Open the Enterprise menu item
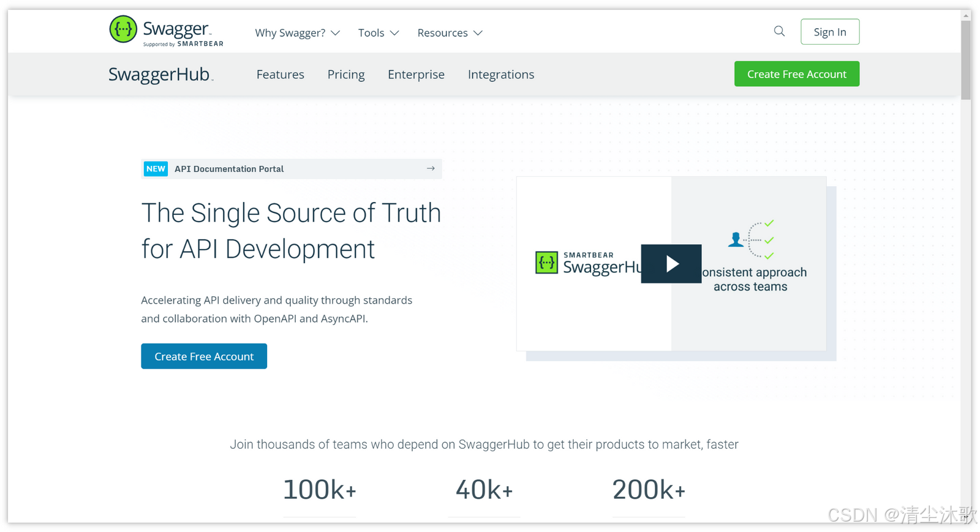This screenshot has height=532, width=980. (416, 74)
